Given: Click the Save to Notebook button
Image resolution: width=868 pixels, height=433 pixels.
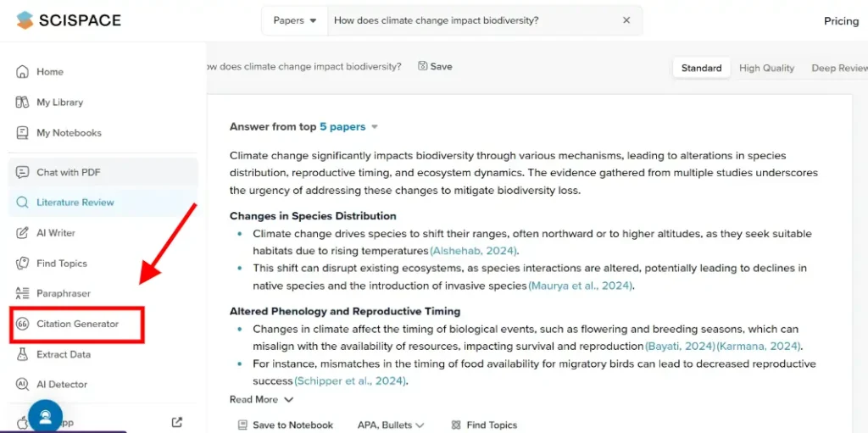Looking at the screenshot, I should (286, 425).
